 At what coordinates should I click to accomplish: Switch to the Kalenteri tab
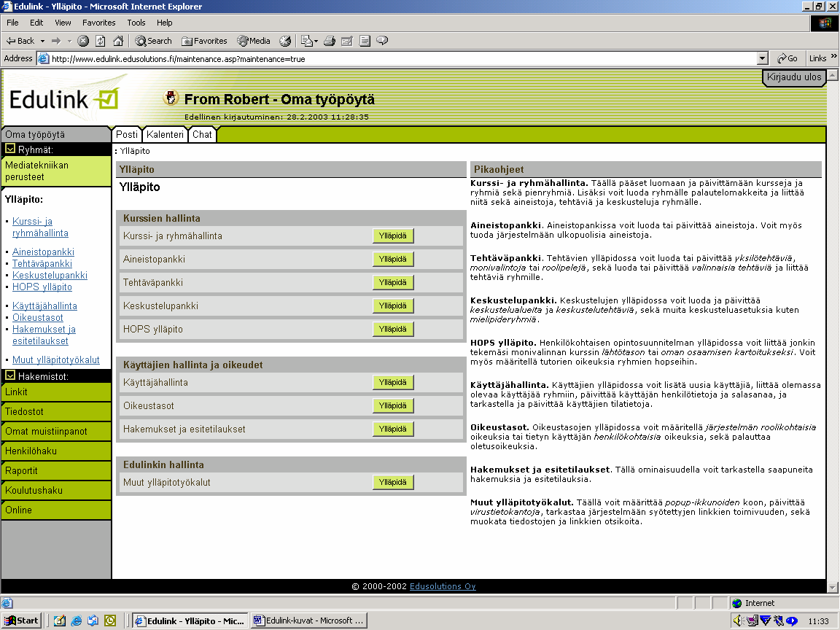pos(165,134)
